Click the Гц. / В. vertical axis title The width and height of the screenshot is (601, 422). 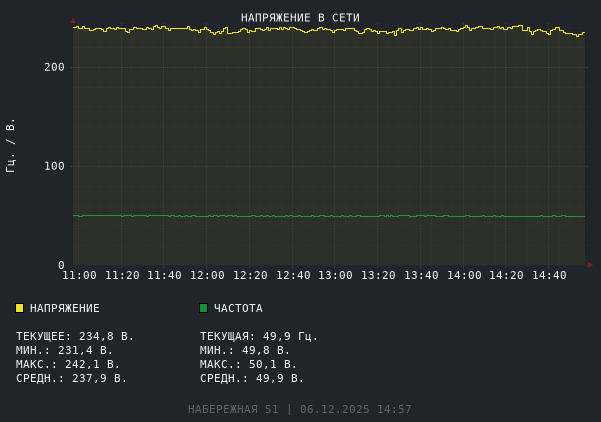coord(11,145)
